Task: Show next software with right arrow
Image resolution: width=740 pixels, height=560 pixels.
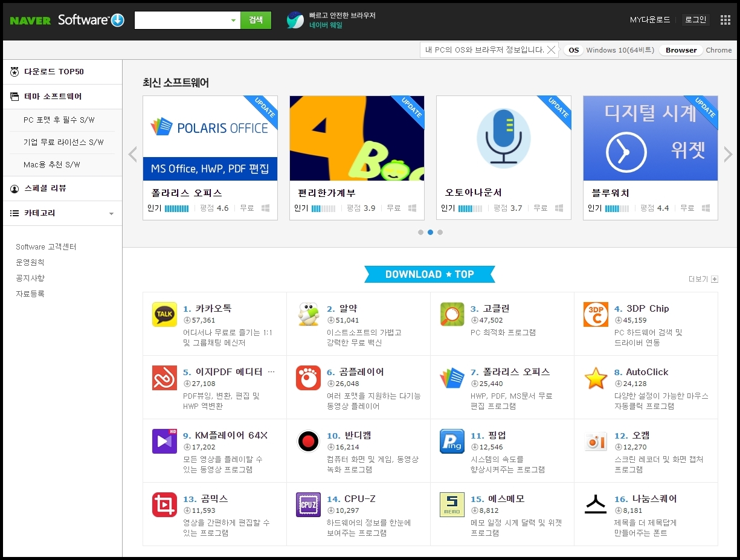Action: pyautogui.click(x=728, y=155)
